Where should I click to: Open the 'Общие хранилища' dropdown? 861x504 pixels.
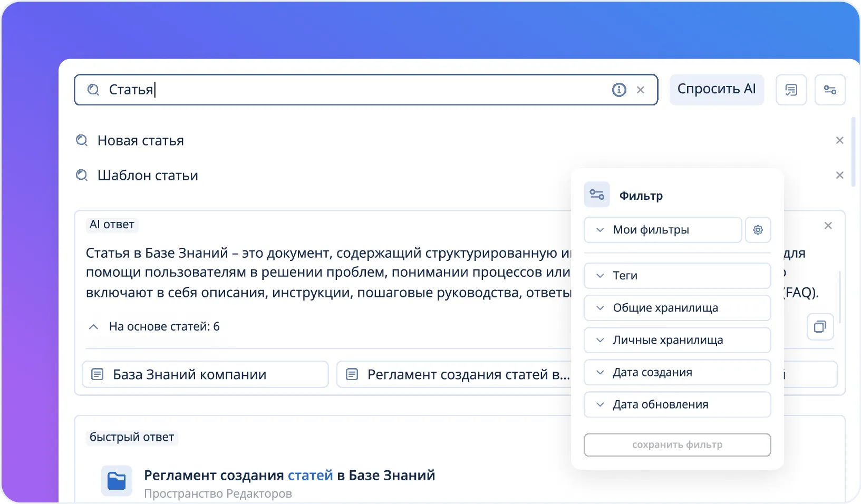[677, 308]
